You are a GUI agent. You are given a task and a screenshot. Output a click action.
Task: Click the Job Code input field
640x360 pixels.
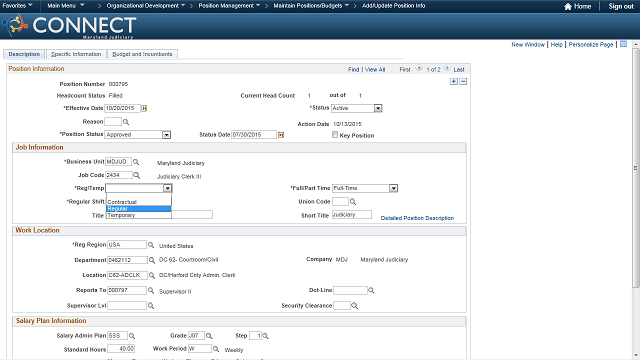coord(119,175)
